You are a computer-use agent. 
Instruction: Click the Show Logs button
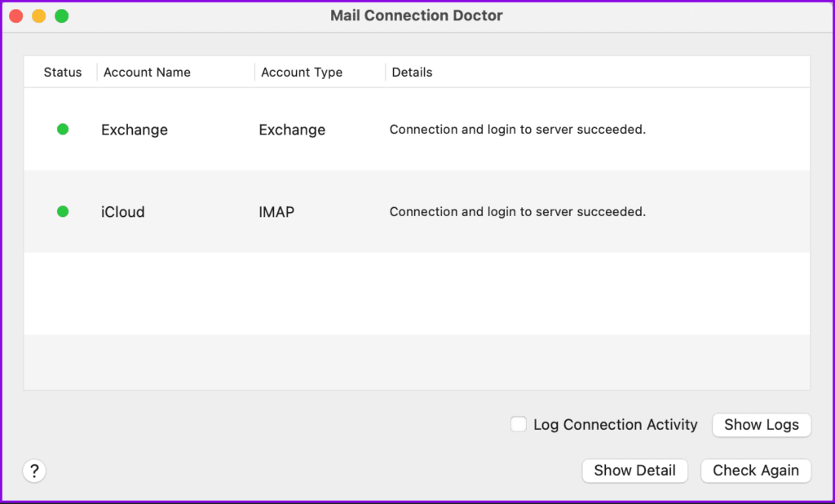pyautogui.click(x=762, y=425)
